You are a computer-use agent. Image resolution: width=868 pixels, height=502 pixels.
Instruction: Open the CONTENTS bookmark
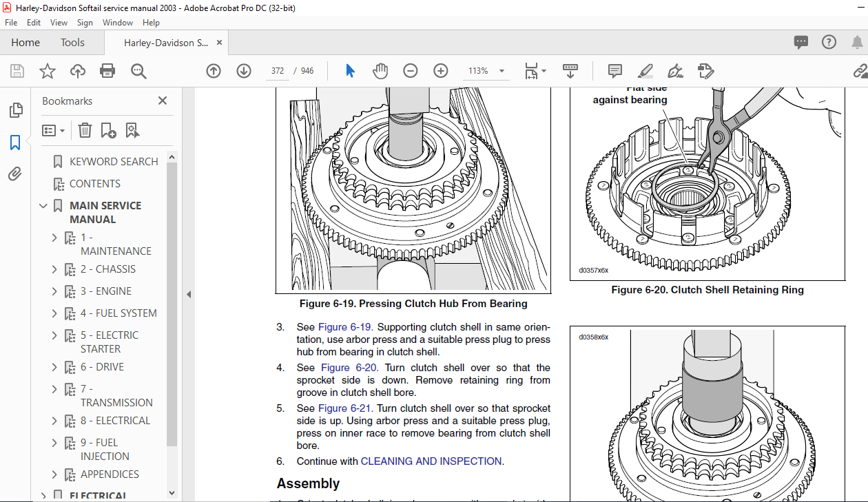click(95, 184)
